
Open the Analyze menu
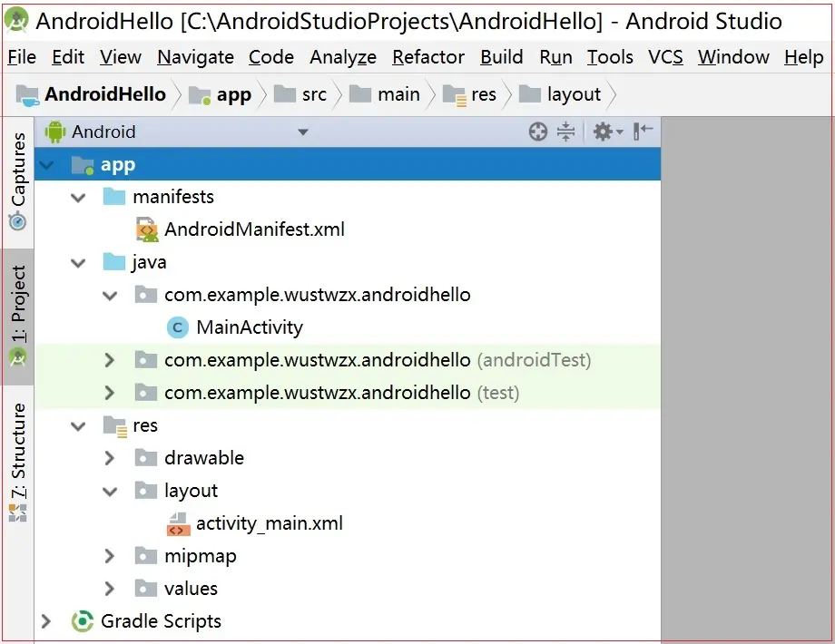point(343,57)
